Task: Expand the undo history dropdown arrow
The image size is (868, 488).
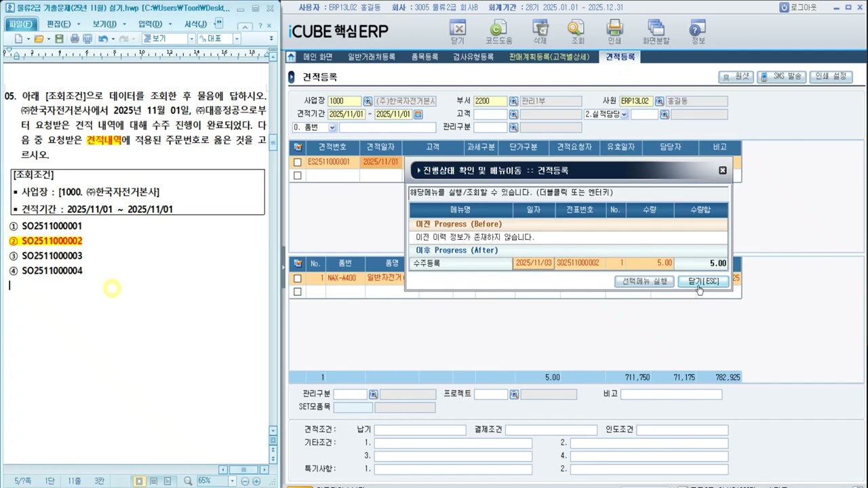Action: coord(113,39)
